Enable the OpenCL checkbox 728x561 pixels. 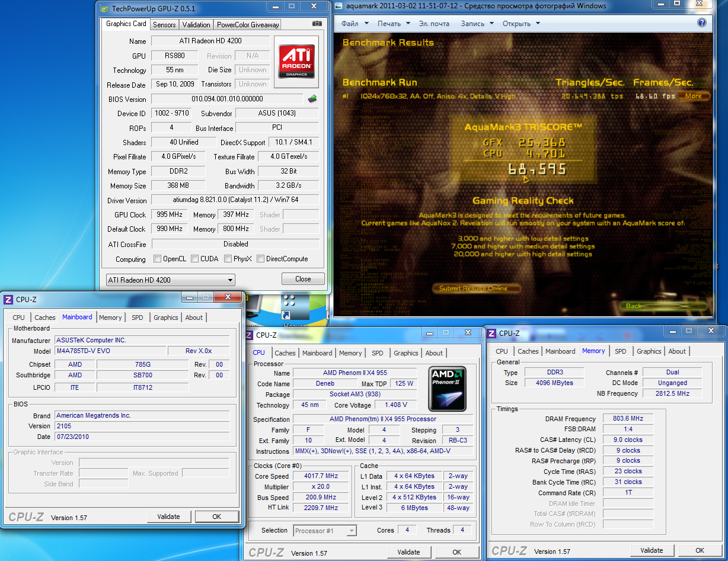pos(157,259)
